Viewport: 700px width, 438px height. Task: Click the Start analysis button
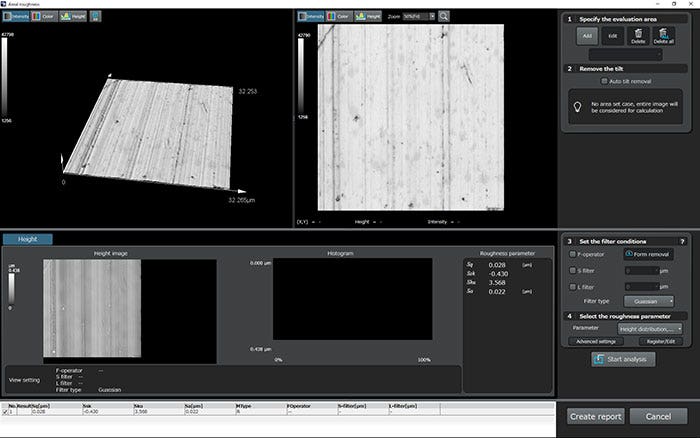coord(622,359)
